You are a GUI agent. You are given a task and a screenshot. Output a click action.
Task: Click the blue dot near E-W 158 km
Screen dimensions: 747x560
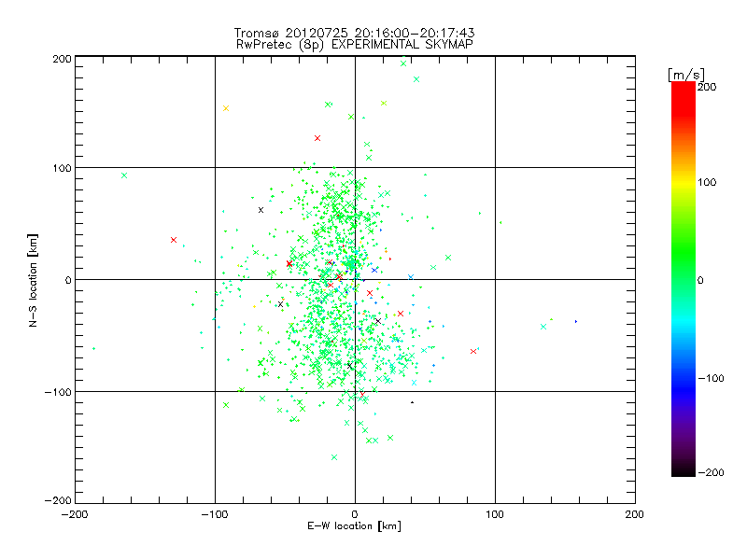click(x=576, y=321)
